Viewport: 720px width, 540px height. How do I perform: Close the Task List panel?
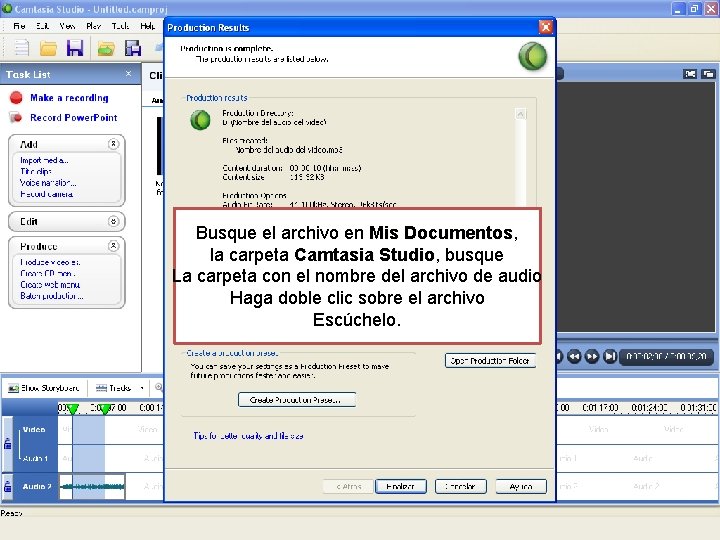coord(129,73)
